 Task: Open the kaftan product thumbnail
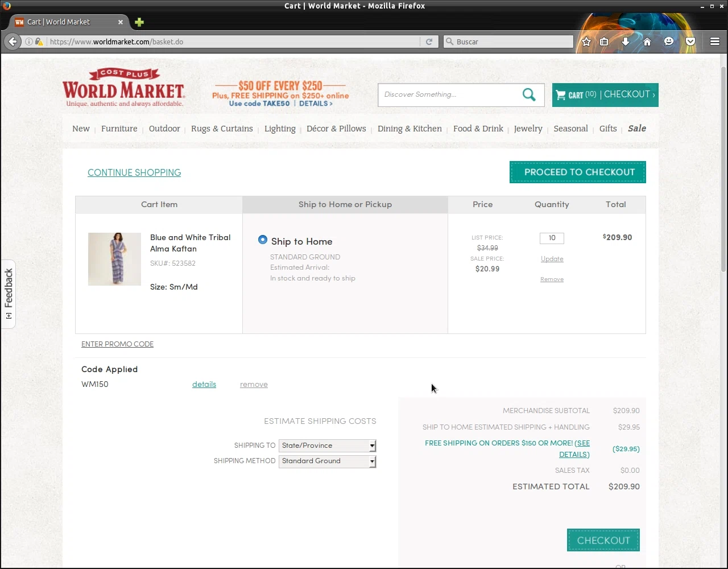(x=114, y=259)
